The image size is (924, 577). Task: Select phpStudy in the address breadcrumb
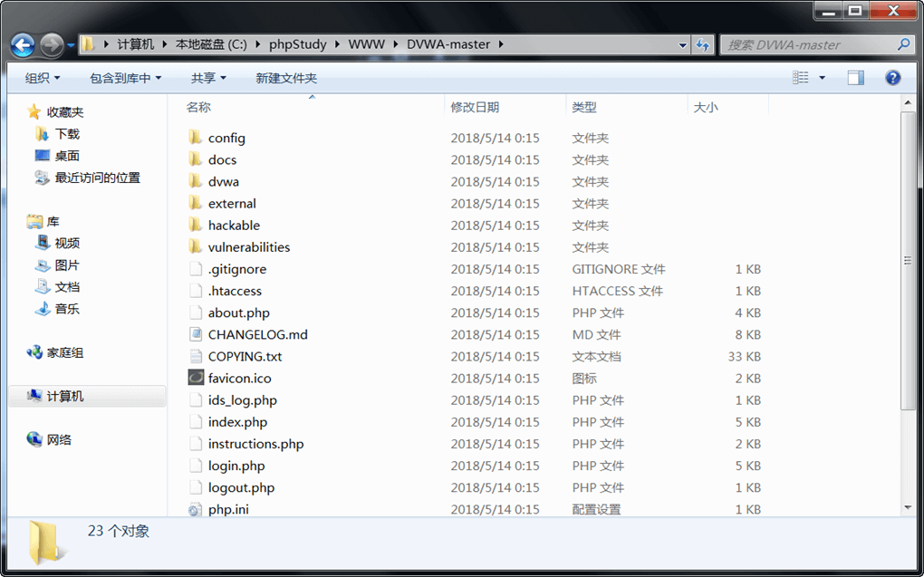298,44
